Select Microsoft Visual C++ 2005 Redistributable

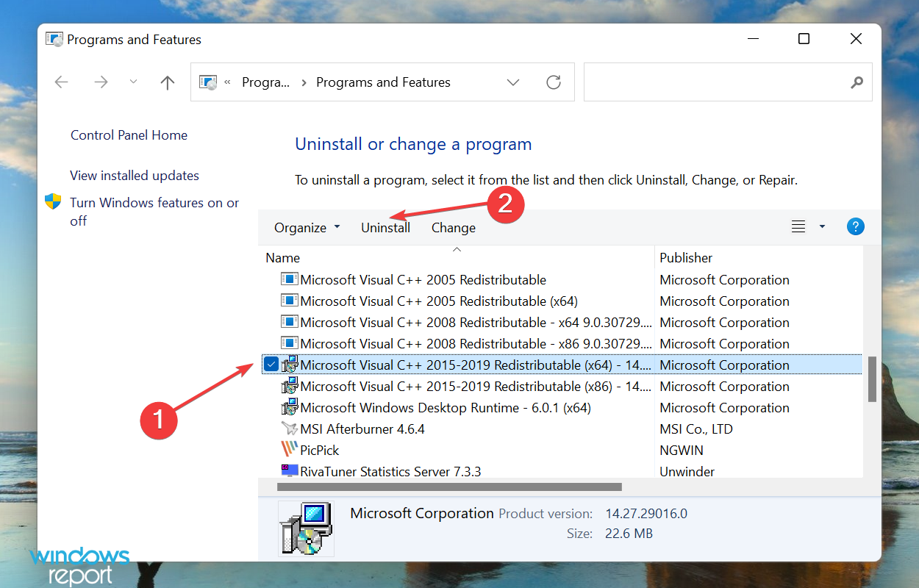click(423, 280)
